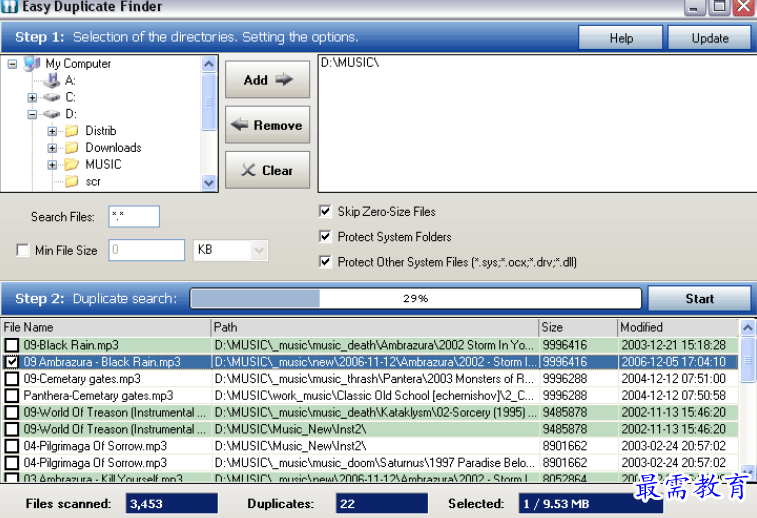Click folder tree scrollbar down arrow
Image resolution: width=757 pixels, height=518 pixels.
tap(209, 183)
